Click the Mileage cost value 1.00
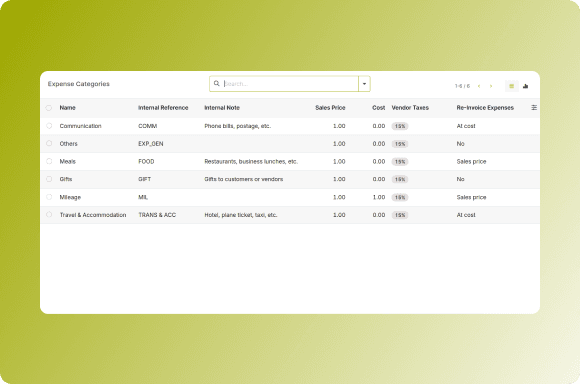580x384 pixels. pyautogui.click(x=379, y=197)
